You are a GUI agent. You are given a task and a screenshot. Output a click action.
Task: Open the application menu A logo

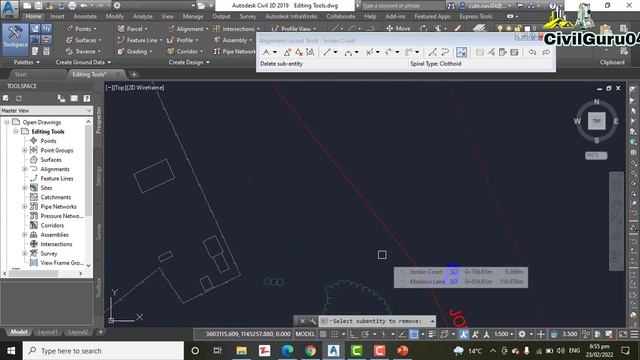[x=9, y=9]
